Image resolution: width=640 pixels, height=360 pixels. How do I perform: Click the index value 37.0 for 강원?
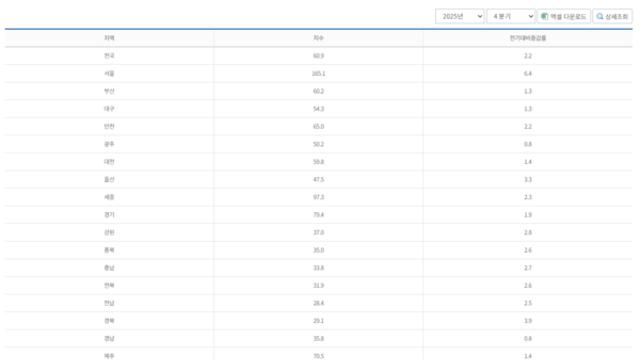(318, 233)
